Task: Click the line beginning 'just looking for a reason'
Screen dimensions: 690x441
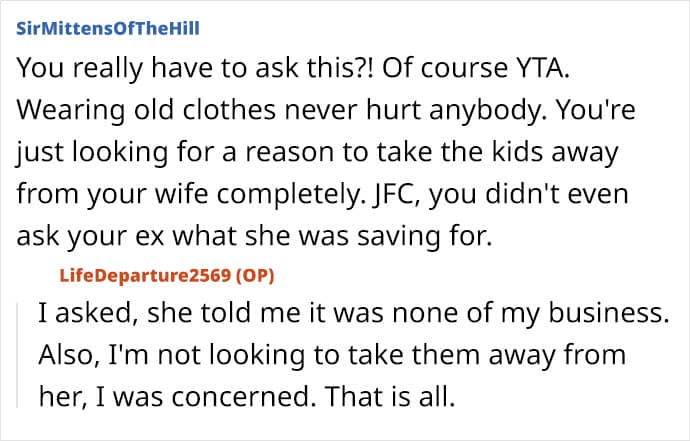Action: coord(317,152)
